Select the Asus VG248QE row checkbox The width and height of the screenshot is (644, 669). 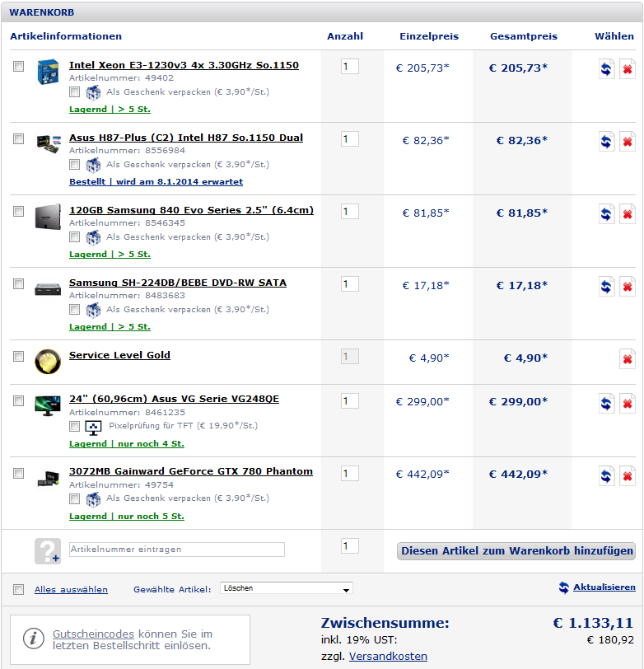coord(18,400)
